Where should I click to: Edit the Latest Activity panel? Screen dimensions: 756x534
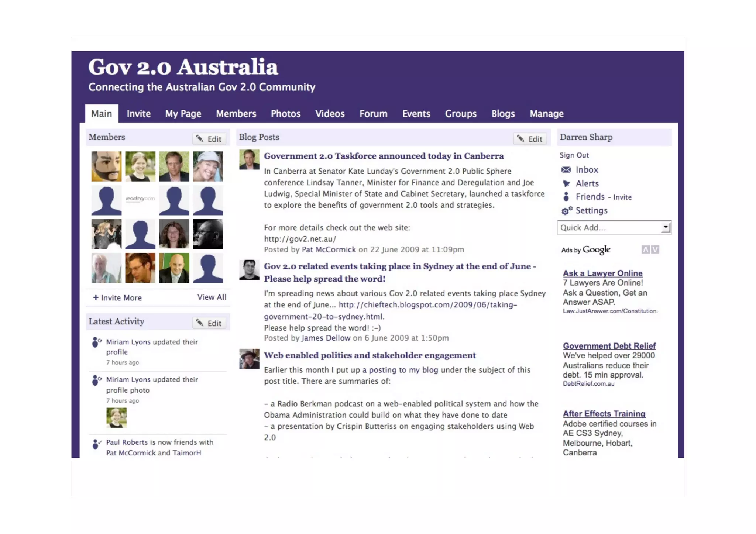coord(209,323)
